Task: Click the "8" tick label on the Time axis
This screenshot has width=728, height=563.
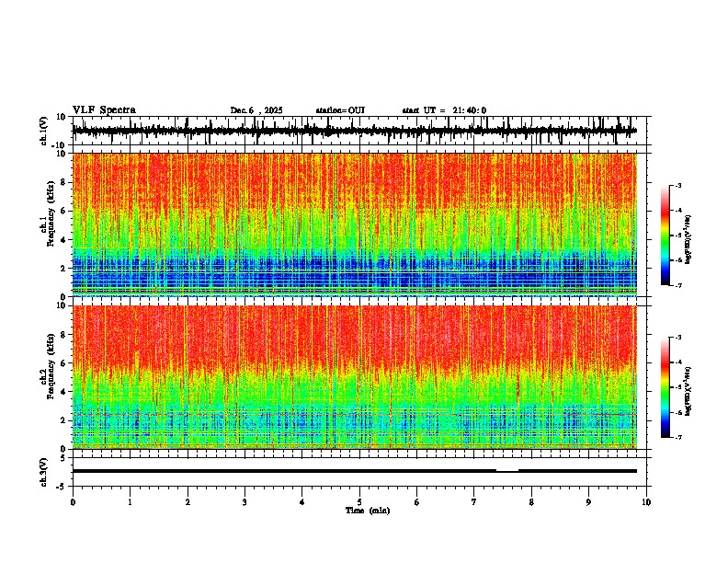Action: (531, 502)
